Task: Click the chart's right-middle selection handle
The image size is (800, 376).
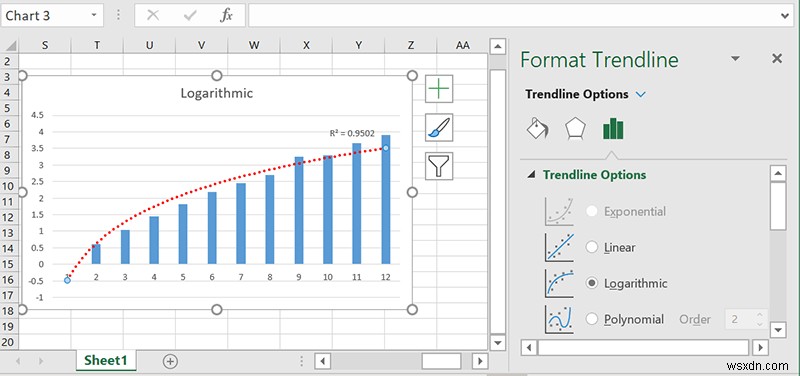Action: pos(412,192)
